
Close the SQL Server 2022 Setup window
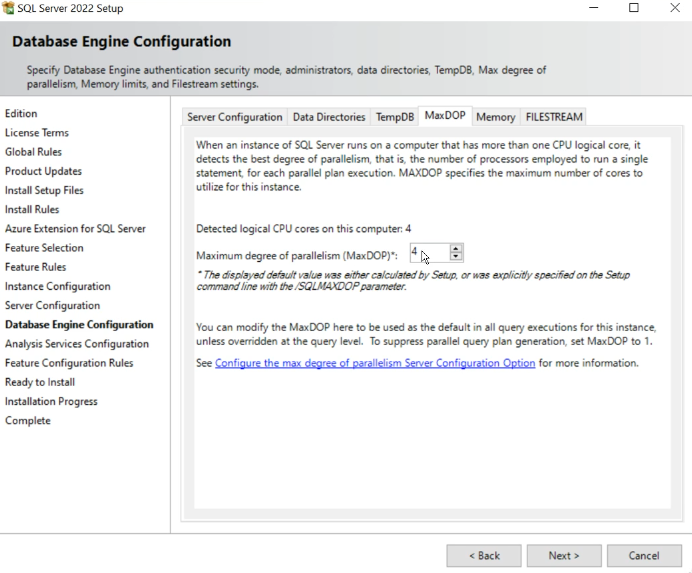(674, 8)
